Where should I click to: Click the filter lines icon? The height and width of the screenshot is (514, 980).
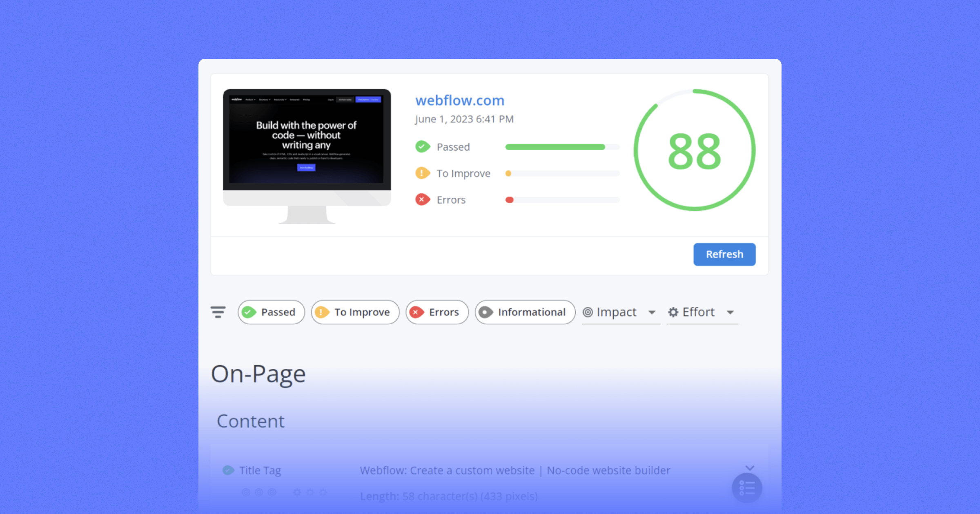218,312
